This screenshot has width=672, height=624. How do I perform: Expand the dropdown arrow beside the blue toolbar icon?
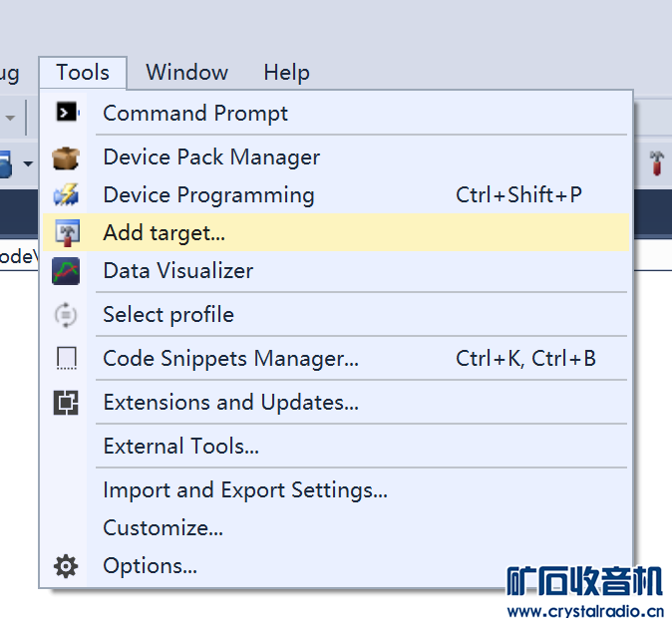29,163
